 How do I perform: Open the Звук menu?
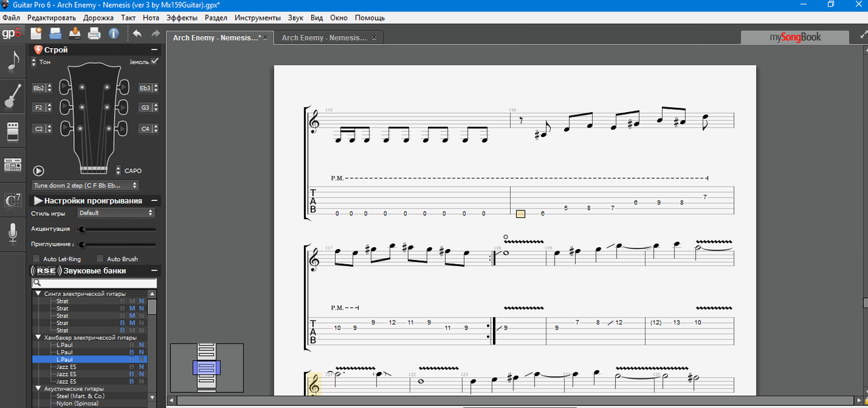click(296, 18)
